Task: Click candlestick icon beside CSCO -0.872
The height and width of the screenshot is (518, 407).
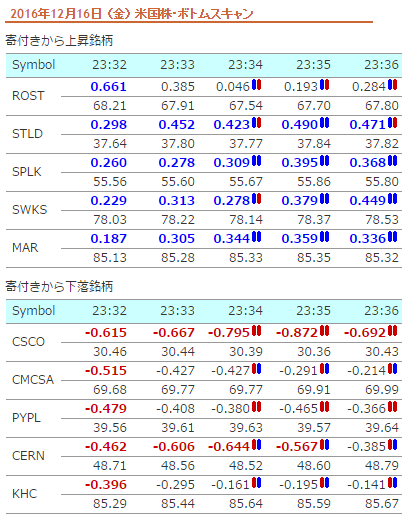Action: [x=324, y=331]
